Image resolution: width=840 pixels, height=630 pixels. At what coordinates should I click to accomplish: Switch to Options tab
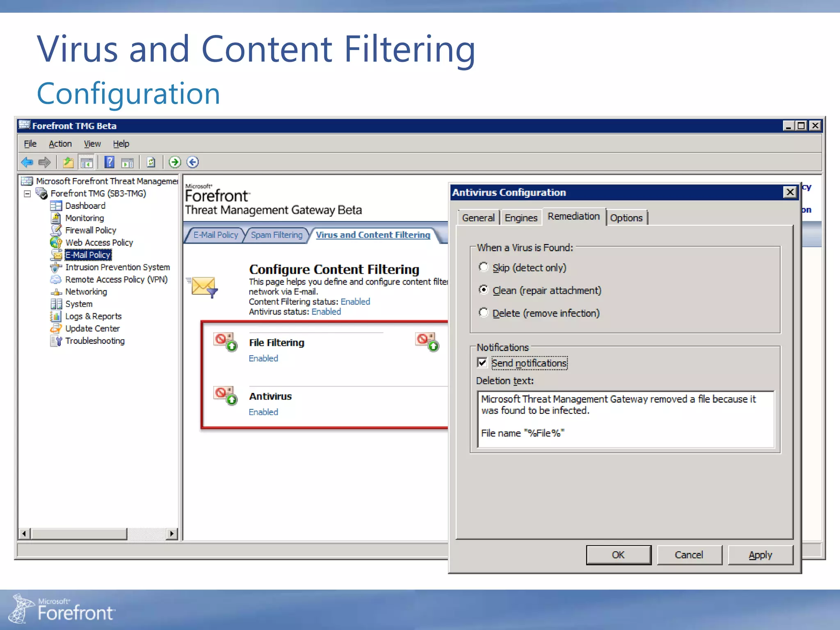point(626,218)
